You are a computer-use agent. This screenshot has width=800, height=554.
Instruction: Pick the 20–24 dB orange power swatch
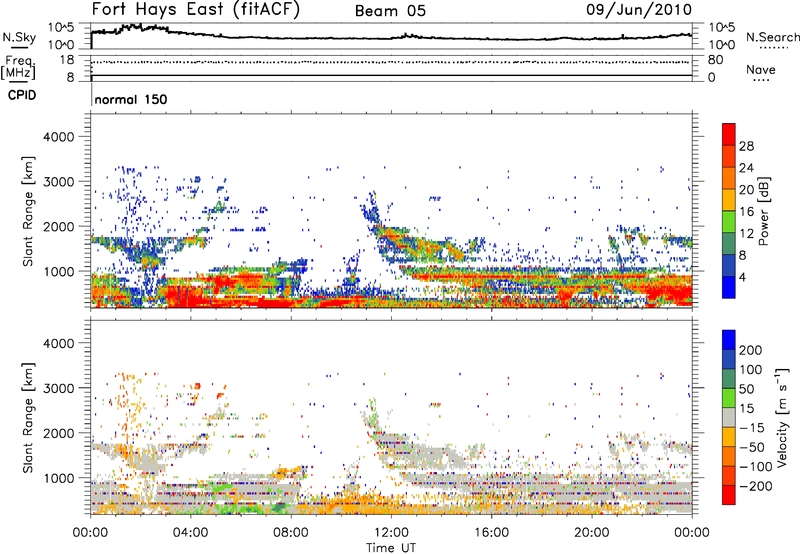point(729,178)
